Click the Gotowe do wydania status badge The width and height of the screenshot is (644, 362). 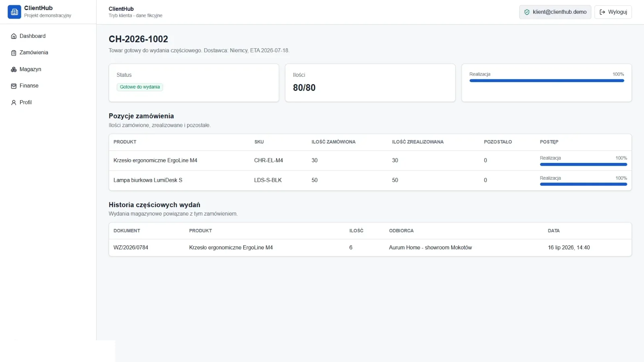click(140, 87)
